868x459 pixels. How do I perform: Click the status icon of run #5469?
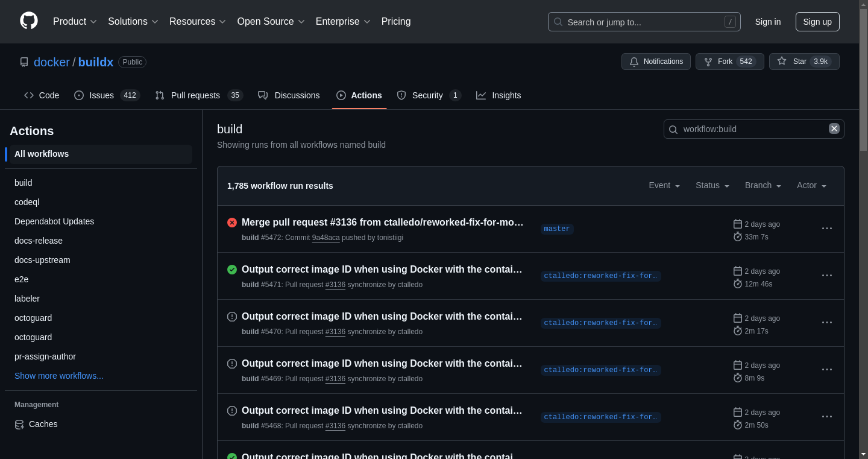point(232,364)
